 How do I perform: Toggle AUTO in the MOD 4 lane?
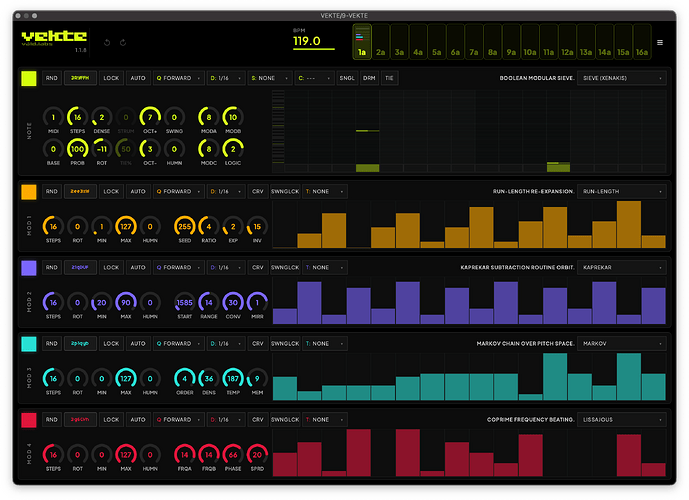138,420
